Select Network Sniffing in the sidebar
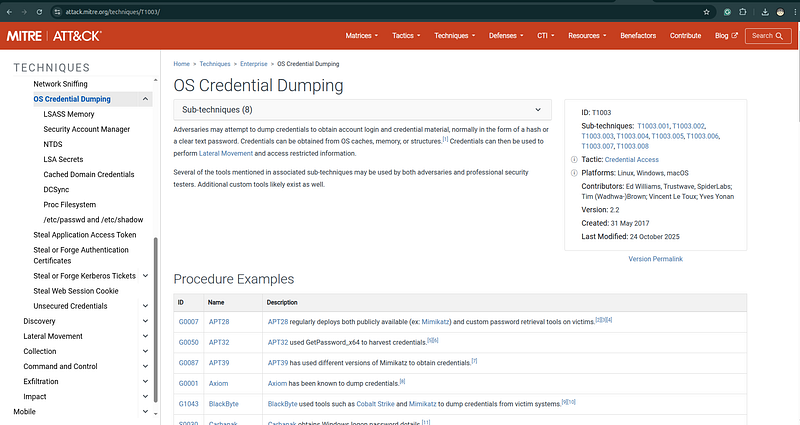Viewport: 800px width, 425px height. click(60, 84)
